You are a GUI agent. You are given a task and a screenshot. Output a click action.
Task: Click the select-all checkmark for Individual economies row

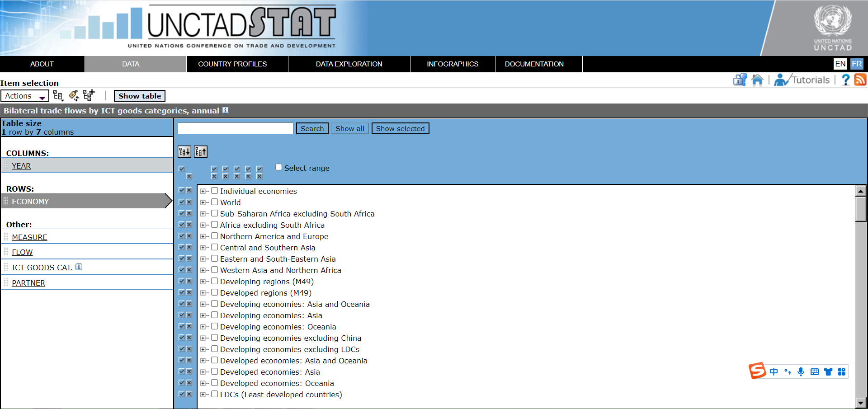pos(182,191)
